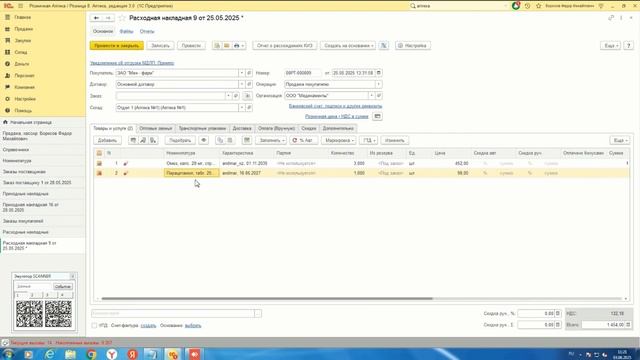
Task: Select the Номенклатура cell in row 1
Action: click(x=192, y=163)
